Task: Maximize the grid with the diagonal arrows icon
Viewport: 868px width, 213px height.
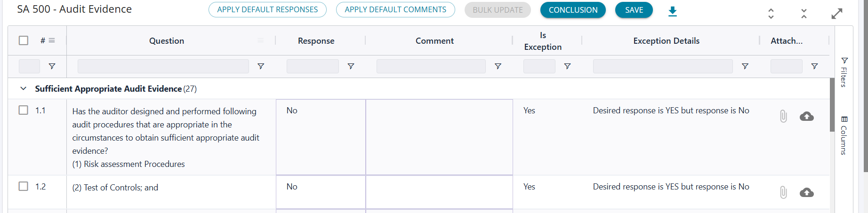Action: click(837, 14)
